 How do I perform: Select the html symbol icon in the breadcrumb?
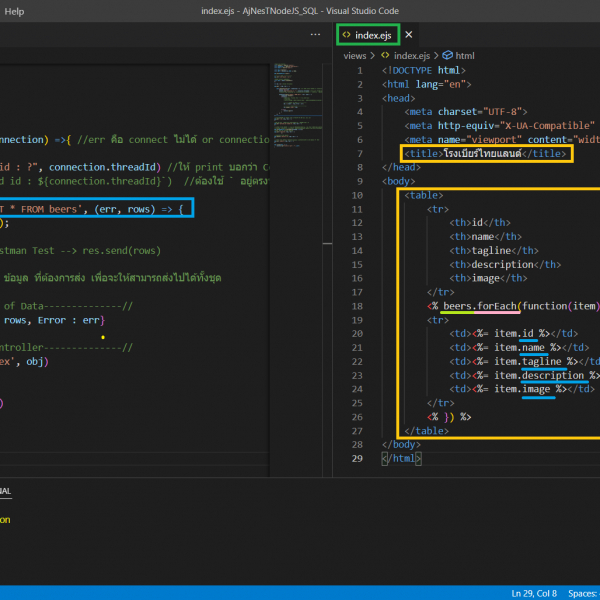448,56
